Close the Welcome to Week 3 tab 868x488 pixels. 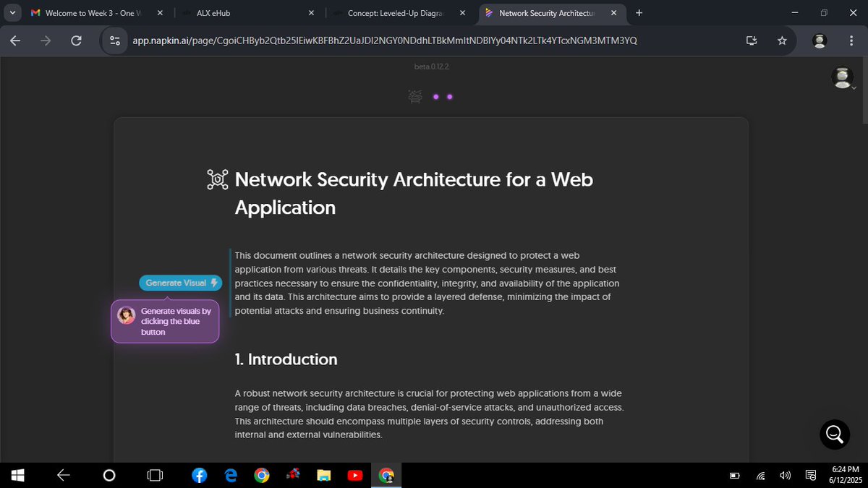pyautogui.click(x=160, y=13)
